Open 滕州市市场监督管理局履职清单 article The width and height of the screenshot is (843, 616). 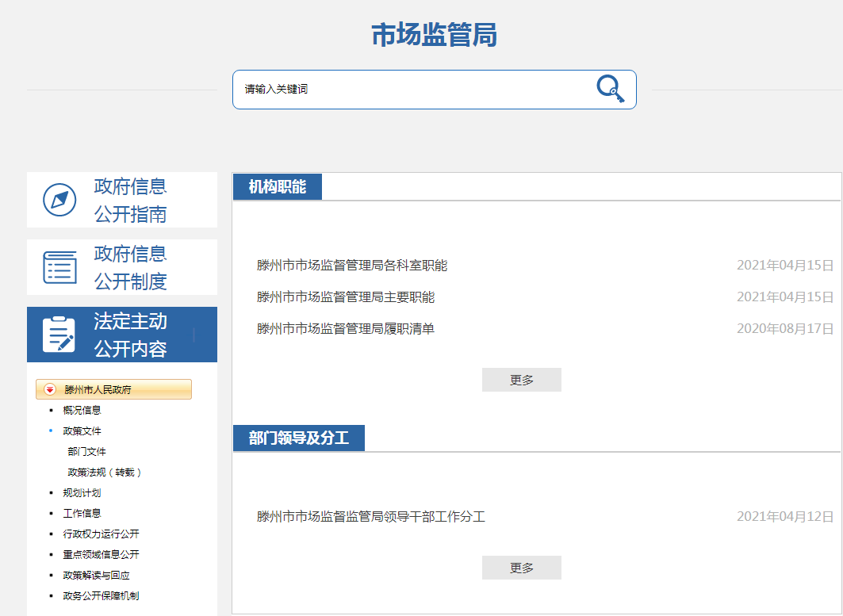tap(346, 328)
